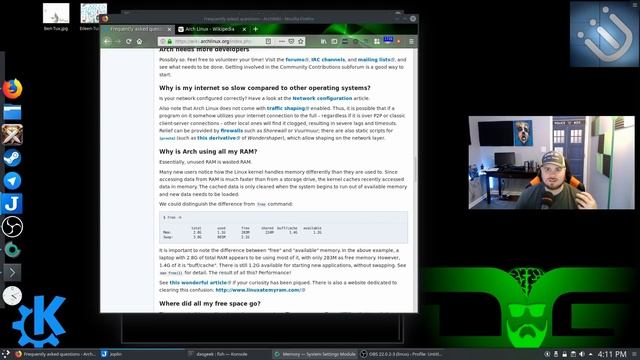
Task: Open the page actions three-dot menu
Action: coord(282,41)
